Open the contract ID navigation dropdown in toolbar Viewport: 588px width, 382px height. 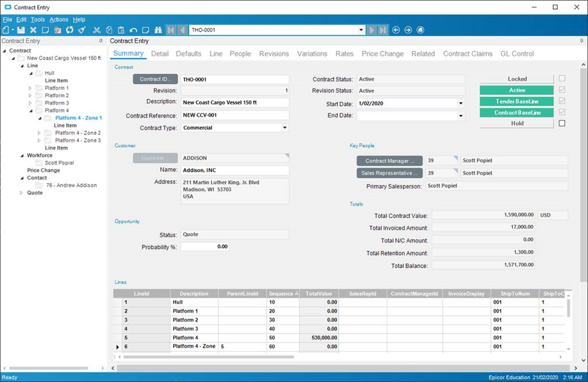click(x=361, y=30)
